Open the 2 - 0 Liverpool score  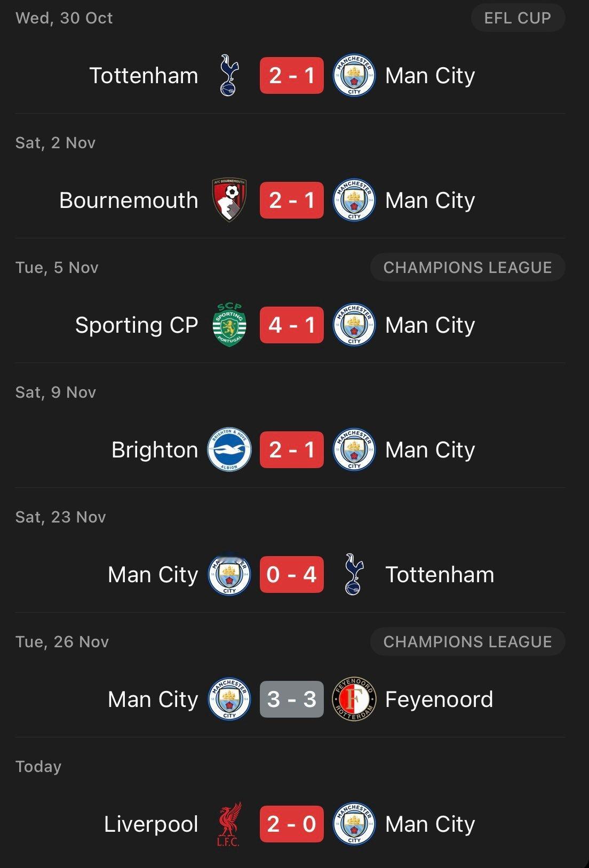coord(292,824)
